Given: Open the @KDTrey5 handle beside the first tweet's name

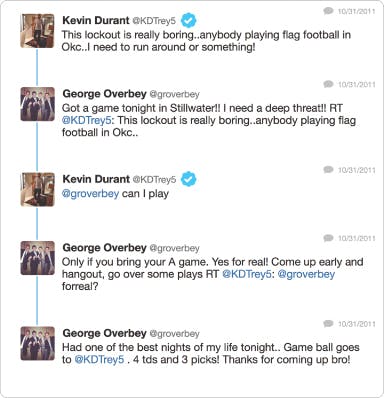Looking at the screenshot, I should 154,21.
